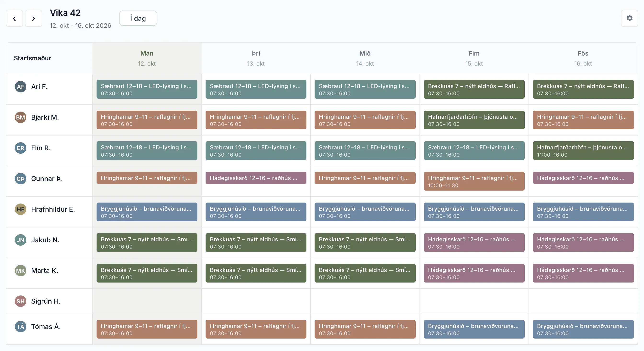Click Sigrún H.'s SH avatar
Viewport: 644px width, 351px height.
(21, 301)
